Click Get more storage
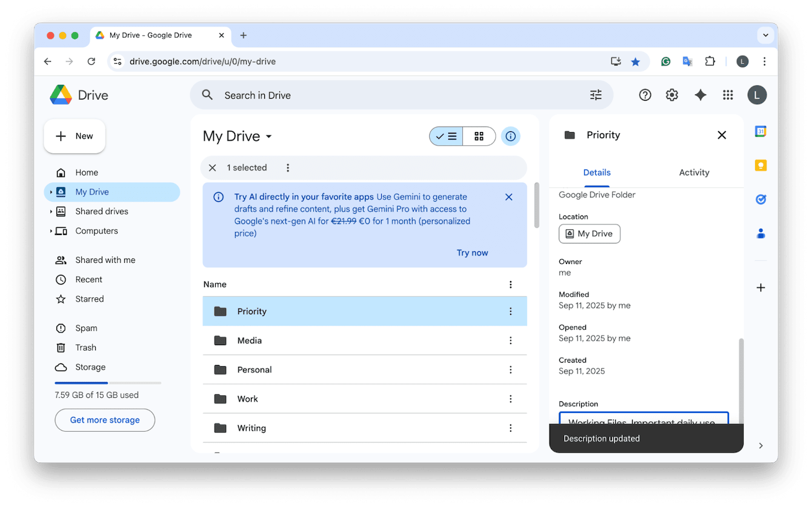Viewport: 812px width, 508px height. 104,420
